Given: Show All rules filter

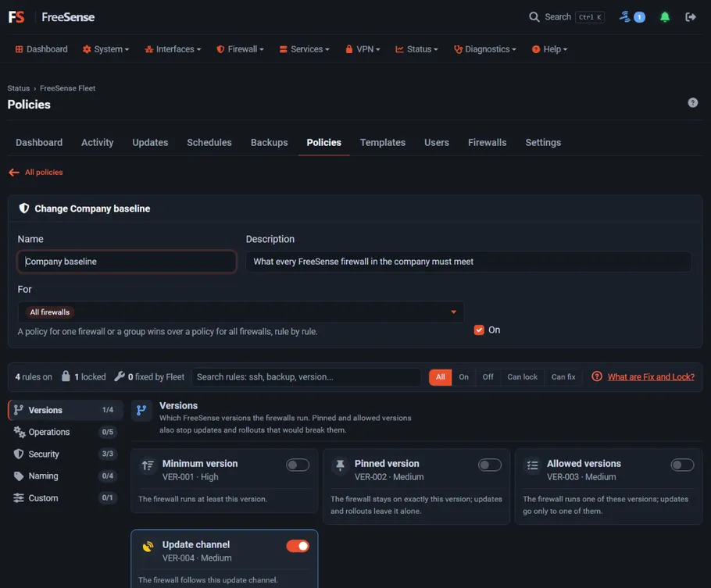Looking at the screenshot, I should (x=441, y=376).
